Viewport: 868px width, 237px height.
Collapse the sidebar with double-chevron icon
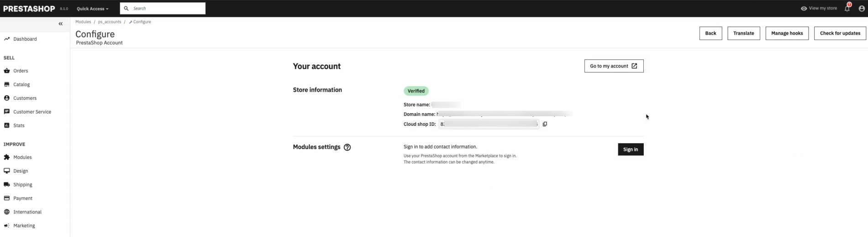click(x=60, y=24)
